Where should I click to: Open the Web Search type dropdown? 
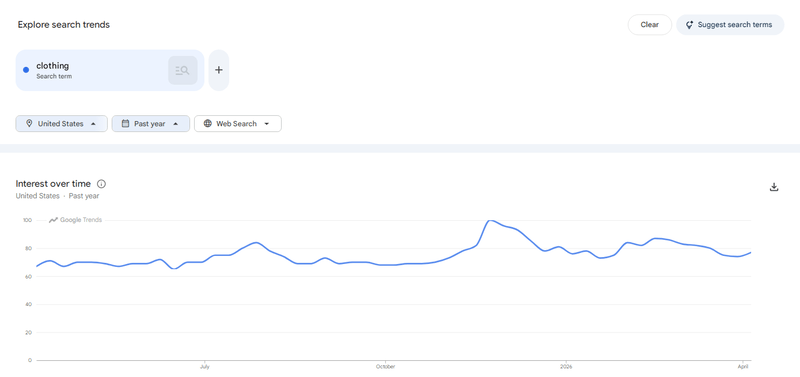pyautogui.click(x=238, y=123)
